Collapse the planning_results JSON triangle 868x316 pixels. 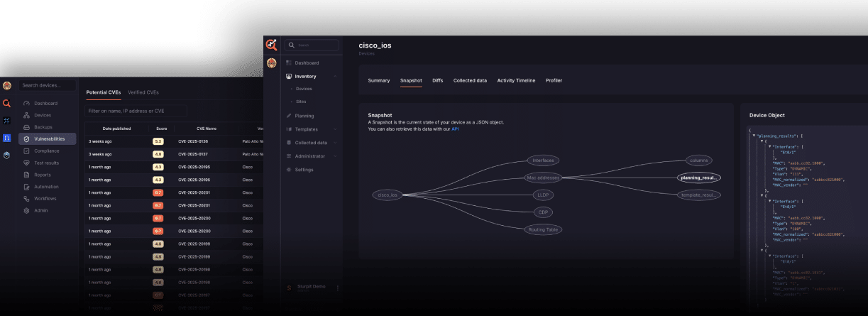coord(754,135)
